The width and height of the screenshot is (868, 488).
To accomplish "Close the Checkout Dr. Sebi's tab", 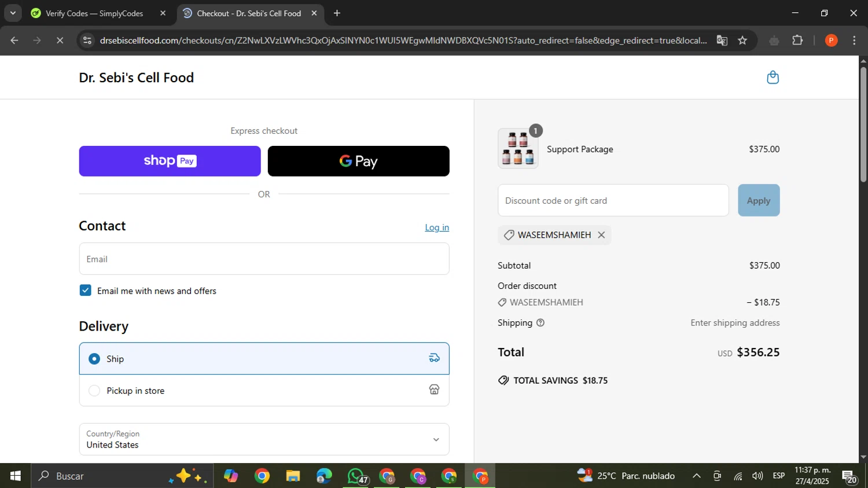I will point(314,13).
